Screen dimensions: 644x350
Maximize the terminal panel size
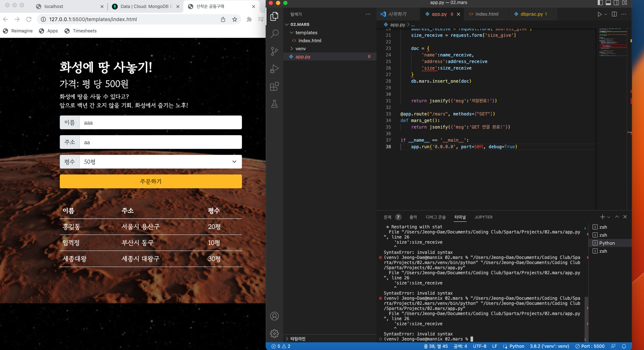pyautogui.click(x=617, y=217)
